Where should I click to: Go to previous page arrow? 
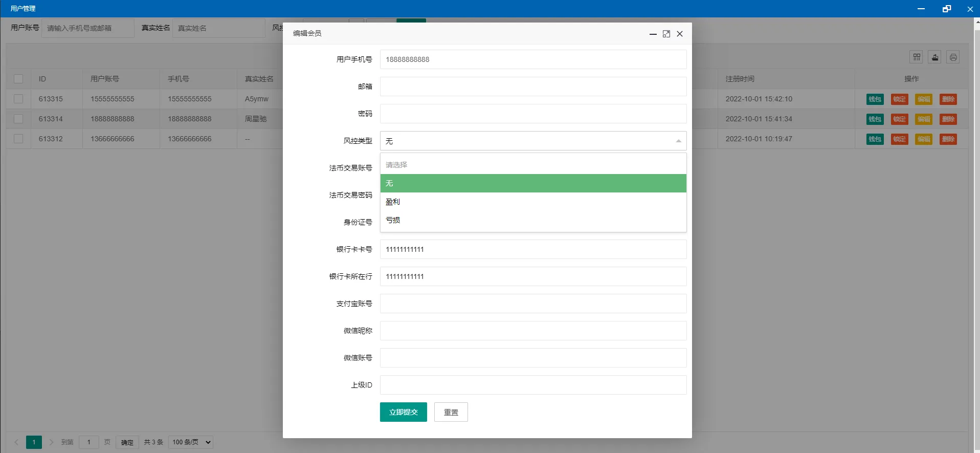click(16, 442)
